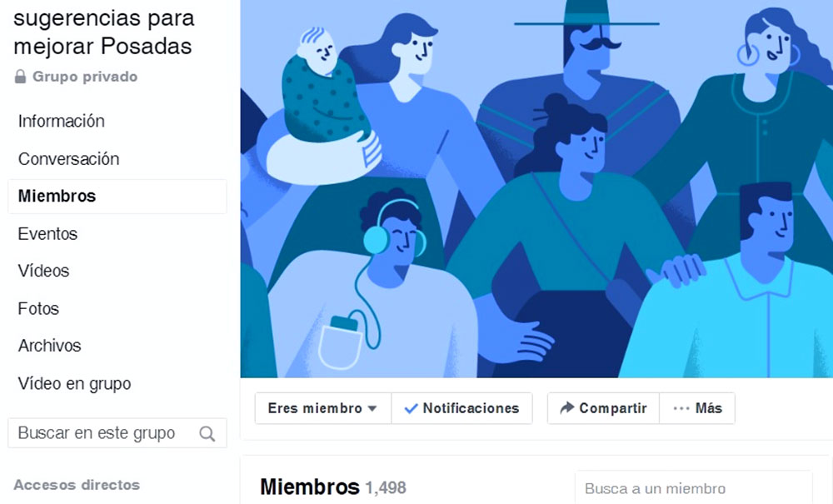
Task: Click the three-dots icon next to Más
Action: [681, 408]
